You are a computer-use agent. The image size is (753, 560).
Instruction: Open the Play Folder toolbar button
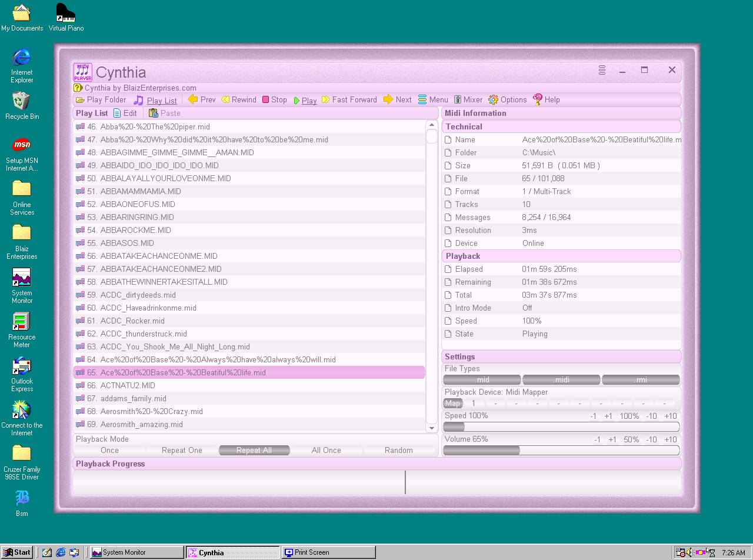101,100
